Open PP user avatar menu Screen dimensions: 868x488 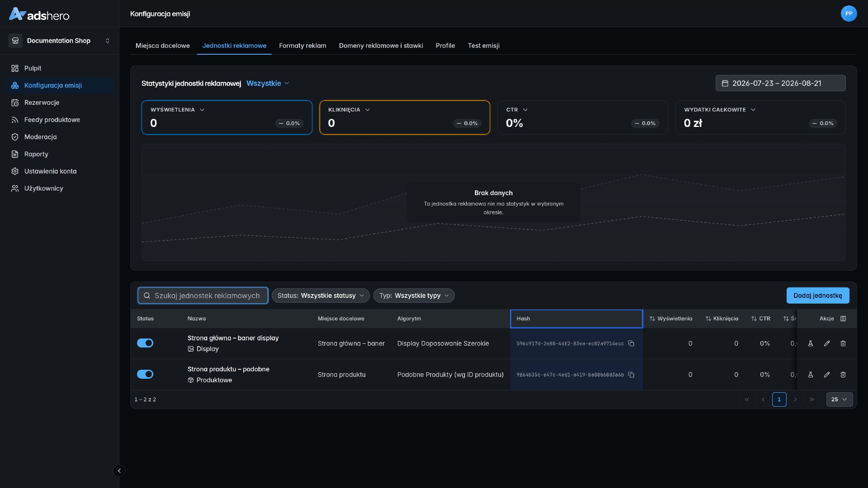[x=849, y=14]
